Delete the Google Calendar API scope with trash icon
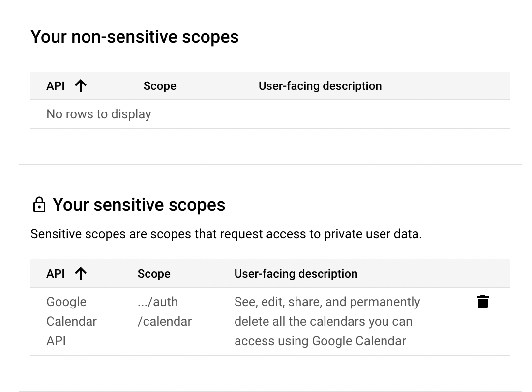This screenshot has height=392, width=532. (x=482, y=302)
